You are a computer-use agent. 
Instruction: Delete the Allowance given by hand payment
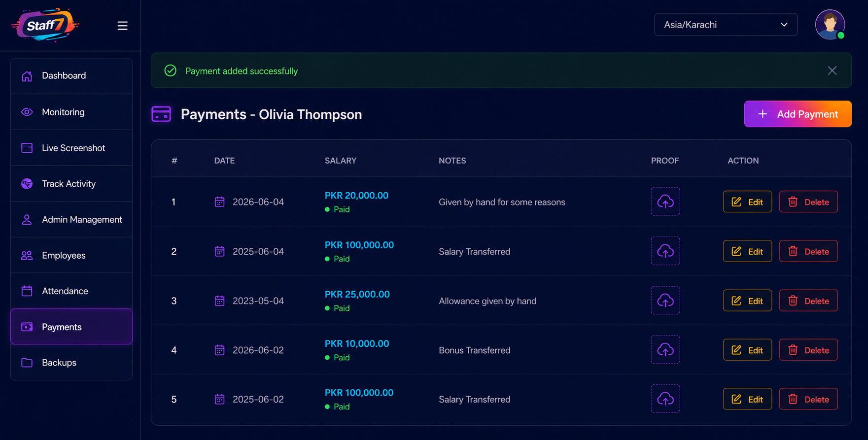pos(808,301)
